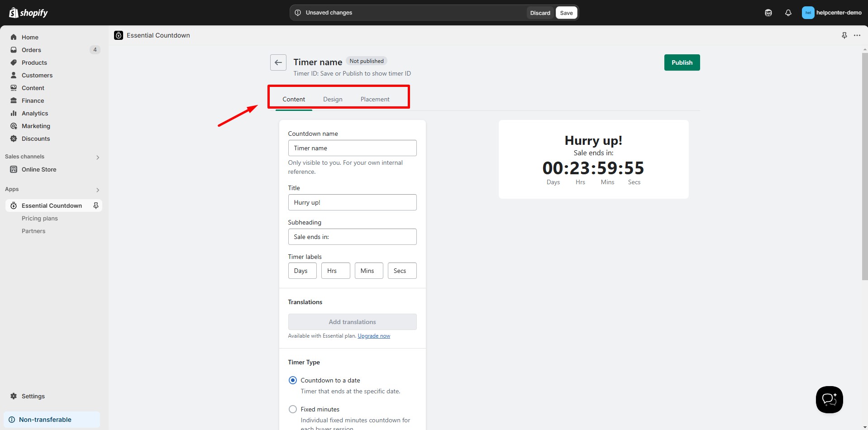The height and width of the screenshot is (430, 868).
Task: Click the Shopify logo
Action: [x=29, y=13]
